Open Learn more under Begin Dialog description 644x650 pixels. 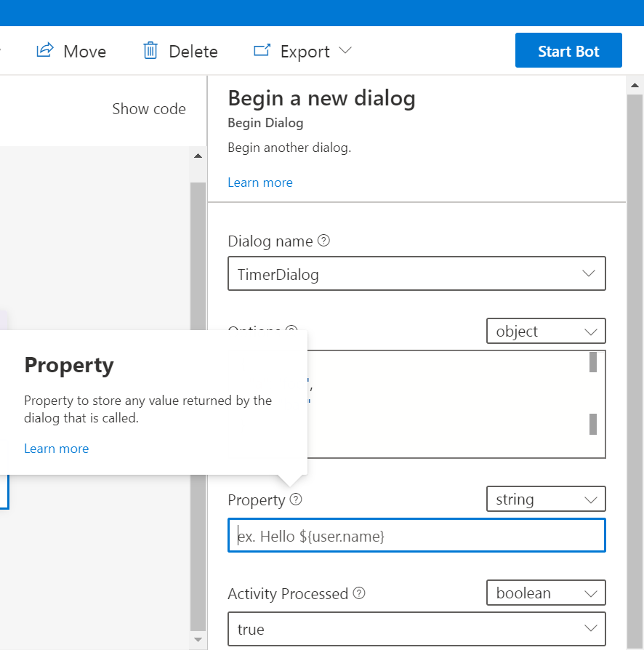click(260, 182)
